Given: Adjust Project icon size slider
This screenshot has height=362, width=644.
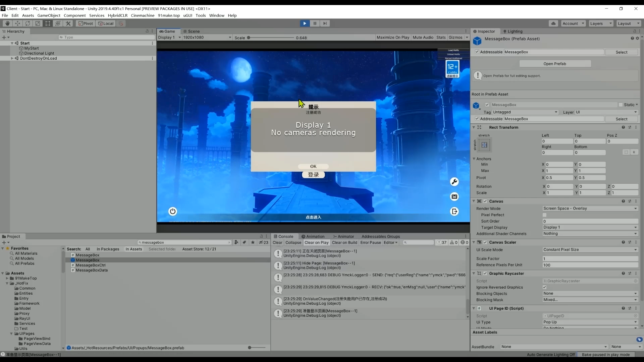Looking at the screenshot, I should [257, 348].
